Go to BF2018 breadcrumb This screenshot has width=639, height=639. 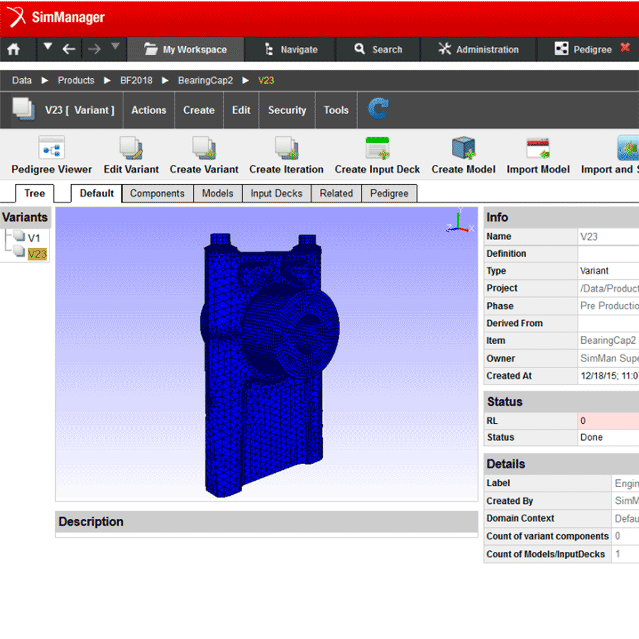[136, 80]
